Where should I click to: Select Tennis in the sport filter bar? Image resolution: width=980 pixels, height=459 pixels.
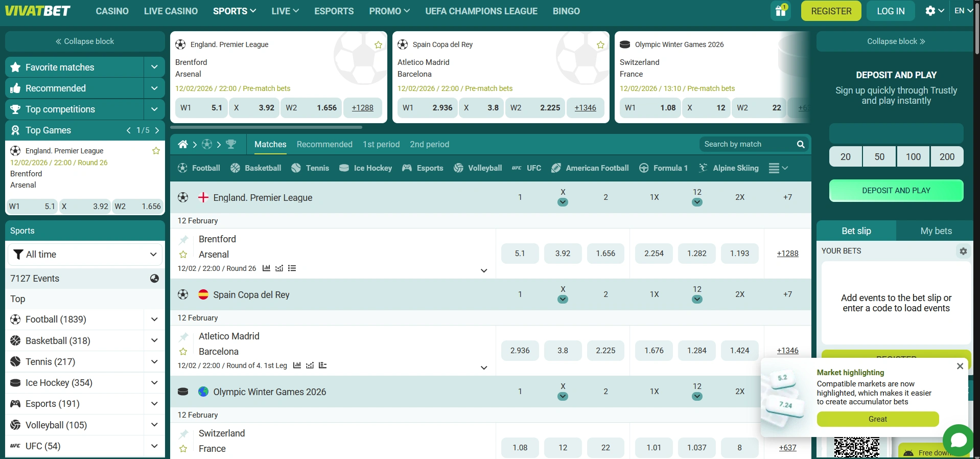pyautogui.click(x=310, y=168)
